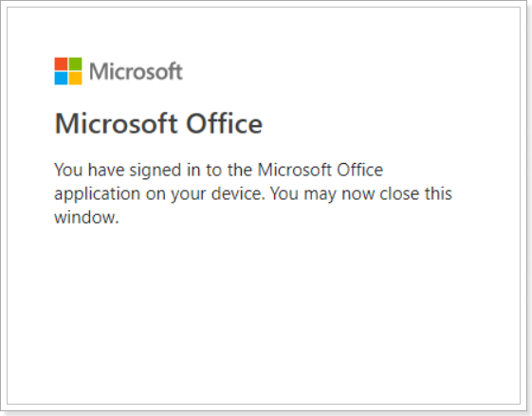The width and height of the screenshot is (532, 416).
Task: Click the word "window." ending the message
Action: tap(86, 217)
